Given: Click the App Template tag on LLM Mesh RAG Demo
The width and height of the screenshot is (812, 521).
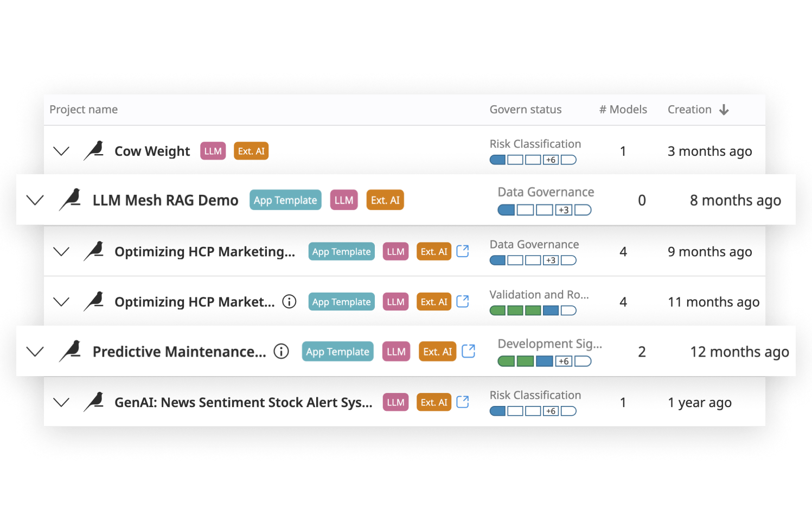Looking at the screenshot, I should [285, 200].
